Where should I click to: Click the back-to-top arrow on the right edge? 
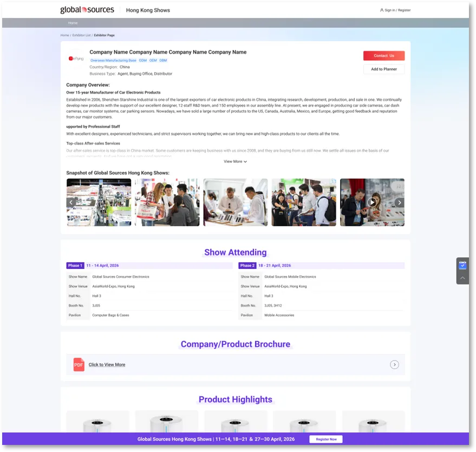[x=462, y=278]
